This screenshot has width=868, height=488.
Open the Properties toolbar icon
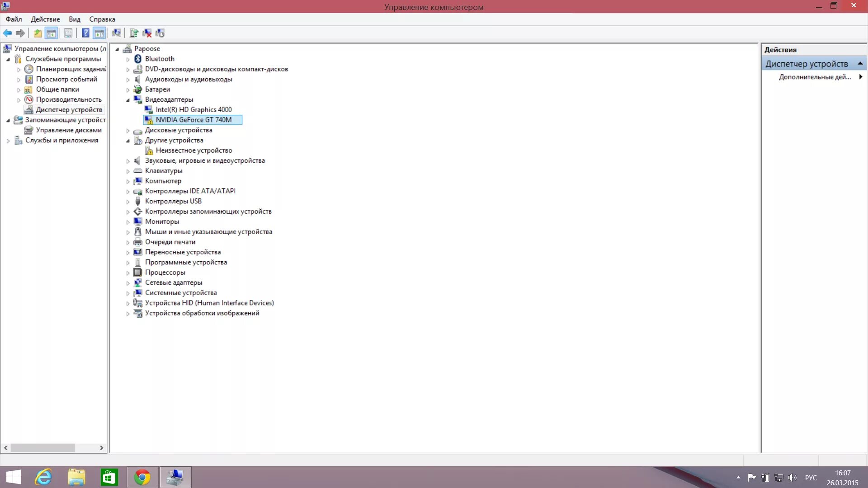coord(68,33)
